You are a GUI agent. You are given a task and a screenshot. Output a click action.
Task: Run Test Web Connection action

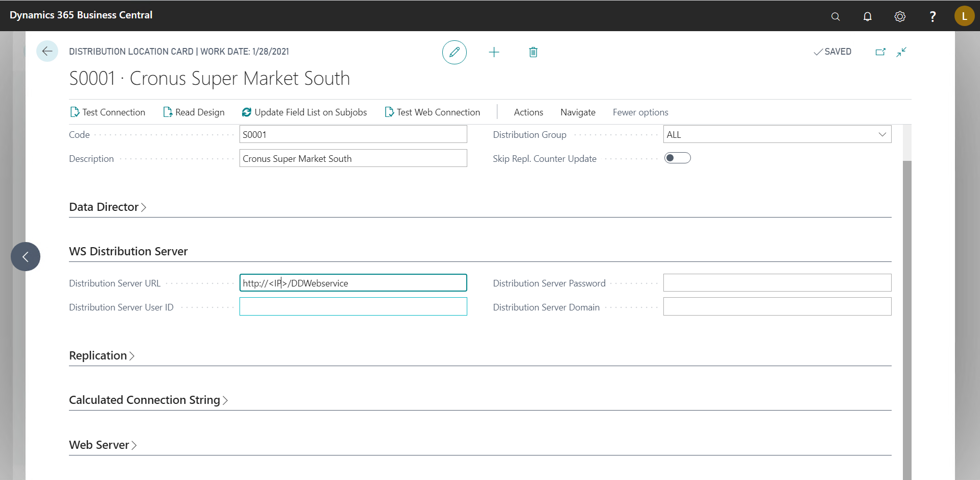click(x=433, y=112)
